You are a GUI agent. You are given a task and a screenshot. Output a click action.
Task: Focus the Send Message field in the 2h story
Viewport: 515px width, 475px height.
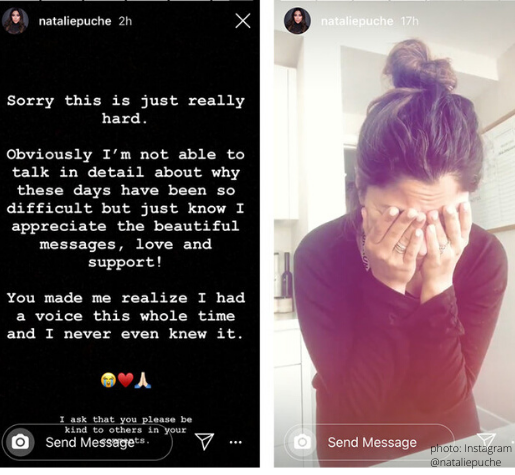(88, 442)
